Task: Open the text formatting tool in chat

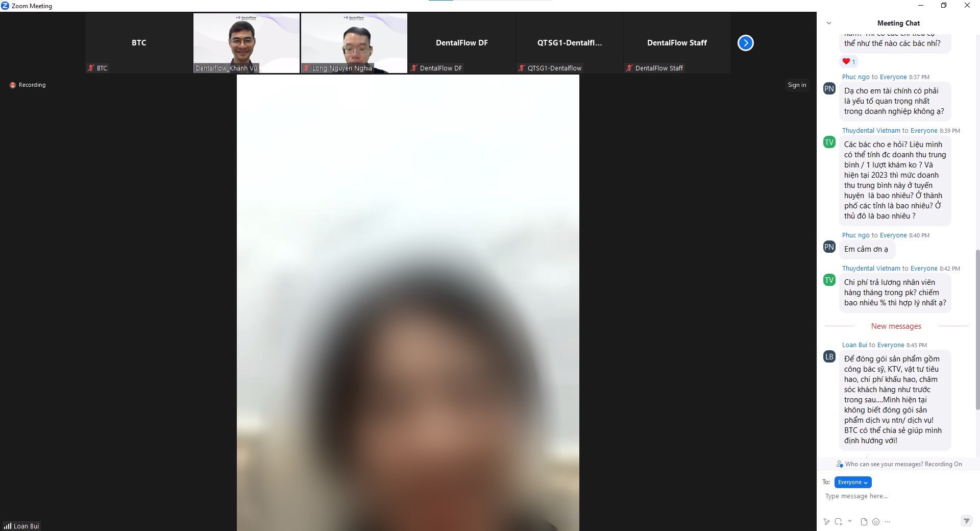Action: (x=826, y=521)
